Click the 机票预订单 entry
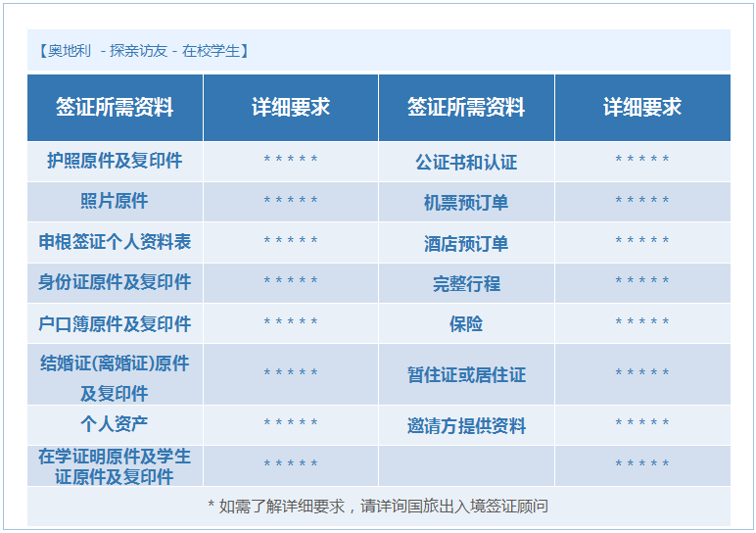 click(x=466, y=203)
